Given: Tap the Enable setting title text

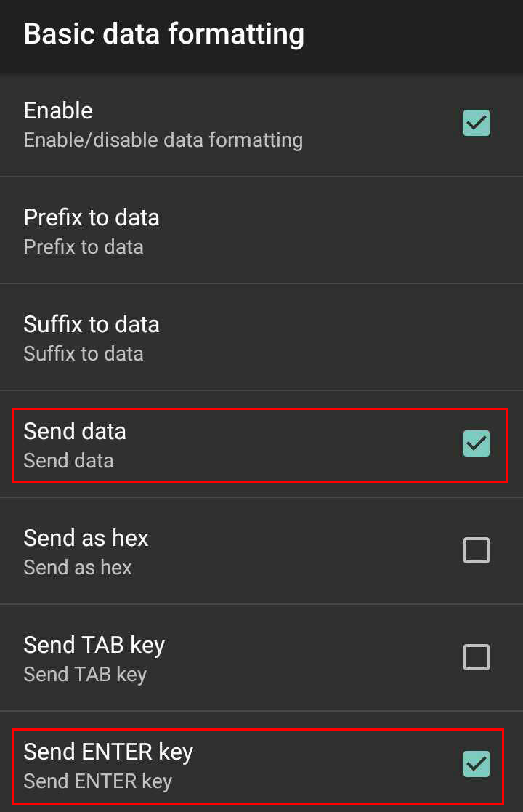Looking at the screenshot, I should [x=58, y=110].
